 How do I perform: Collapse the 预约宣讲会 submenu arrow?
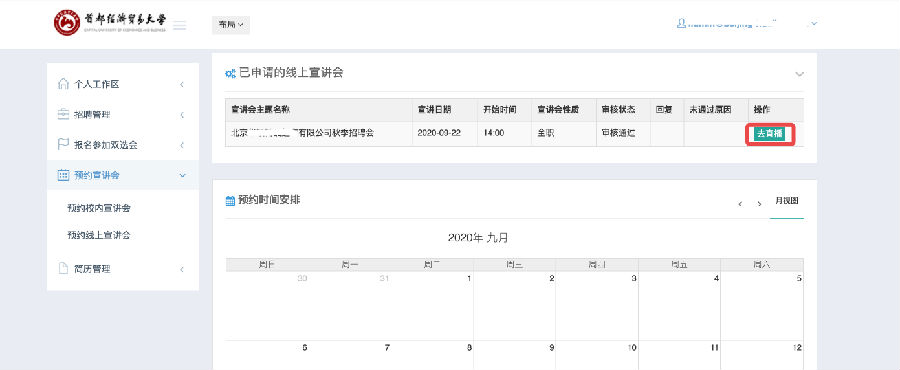(183, 175)
